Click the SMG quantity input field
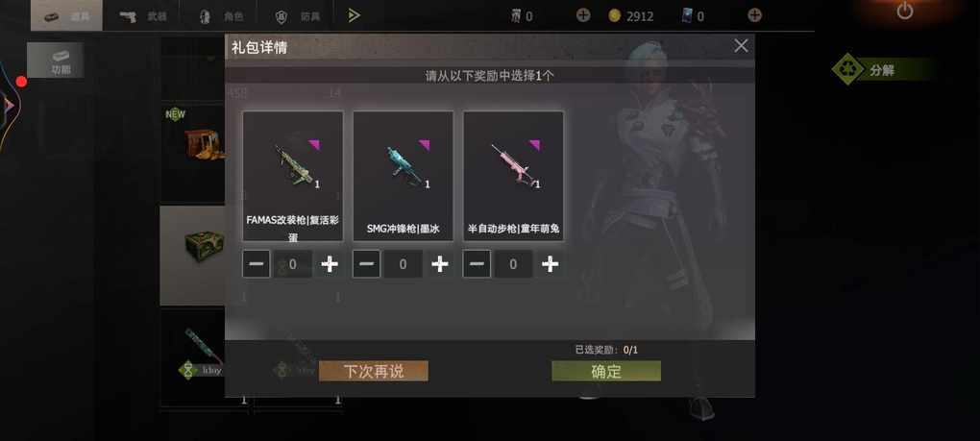 [x=404, y=264]
